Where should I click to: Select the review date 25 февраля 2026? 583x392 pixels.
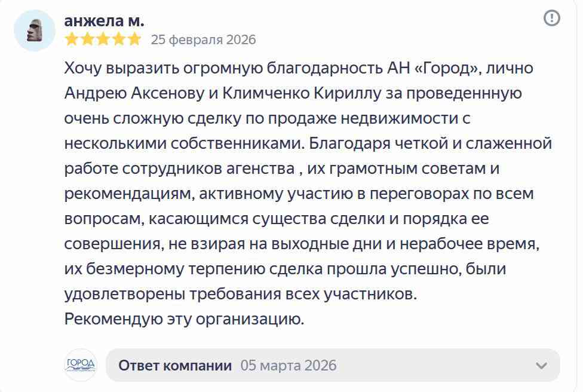click(x=204, y=40)
